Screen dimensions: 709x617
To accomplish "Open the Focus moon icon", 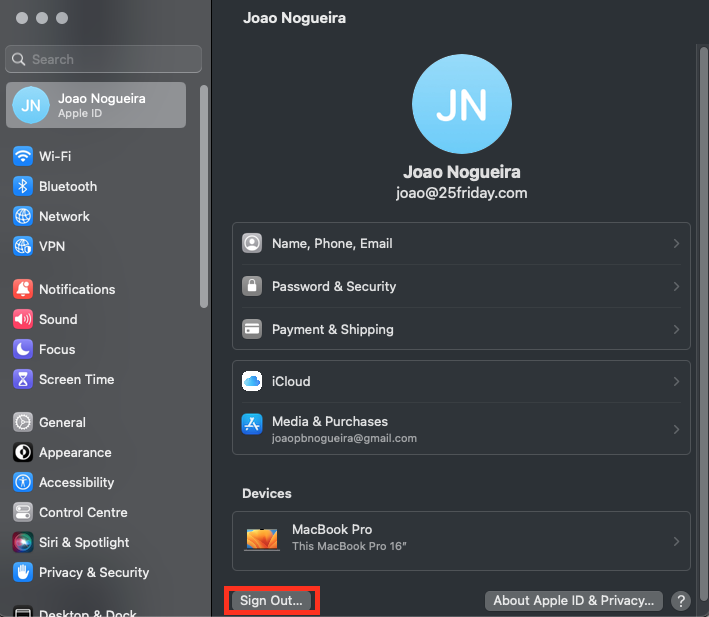I will click(x=23, y=349).
